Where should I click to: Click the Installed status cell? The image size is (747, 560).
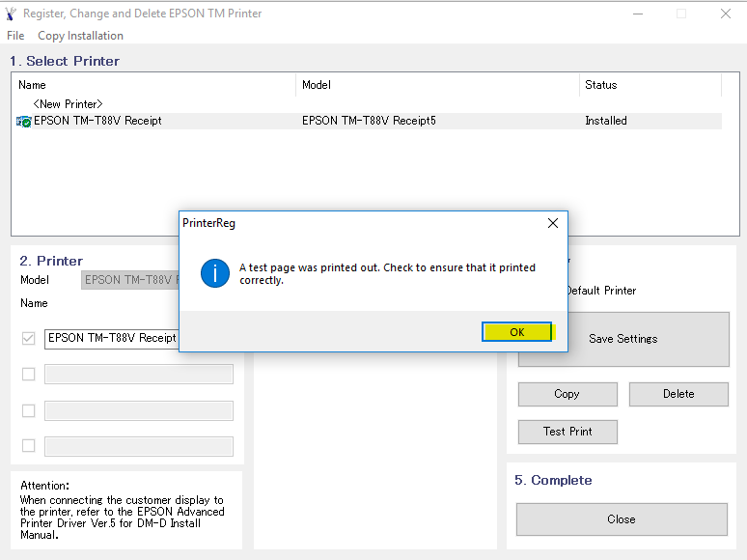[x=605, y=121]
